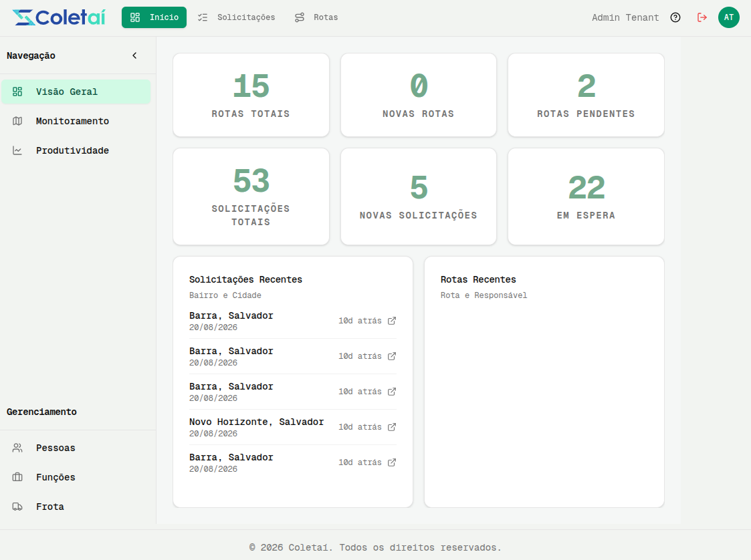Open the 0 Novas Rotas card

(419, 95)
